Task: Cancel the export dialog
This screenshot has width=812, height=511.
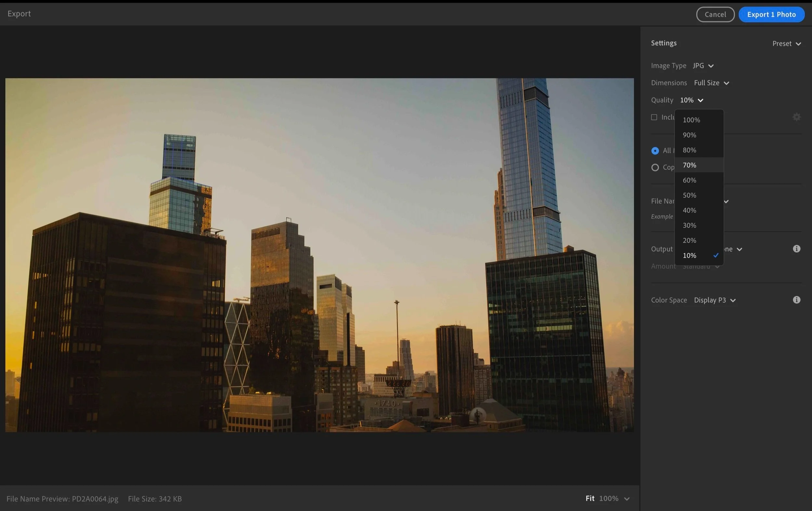Action: pos(715,14)
